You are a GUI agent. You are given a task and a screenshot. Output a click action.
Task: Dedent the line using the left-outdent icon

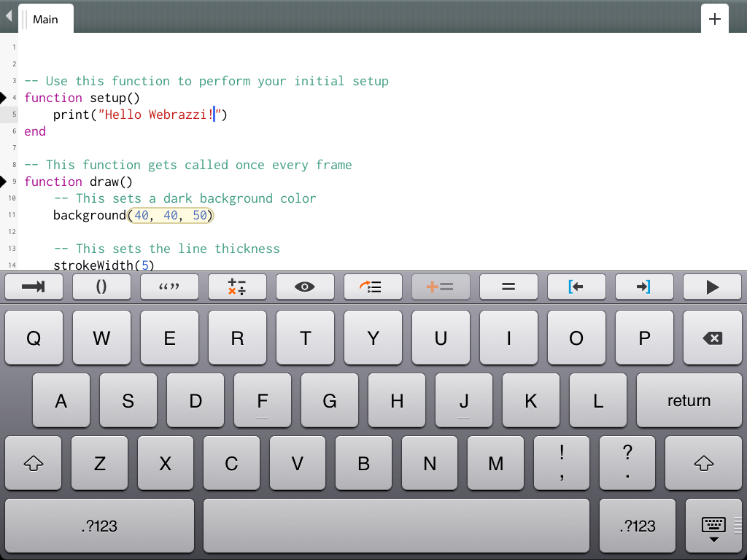click(x=576, y=287)
